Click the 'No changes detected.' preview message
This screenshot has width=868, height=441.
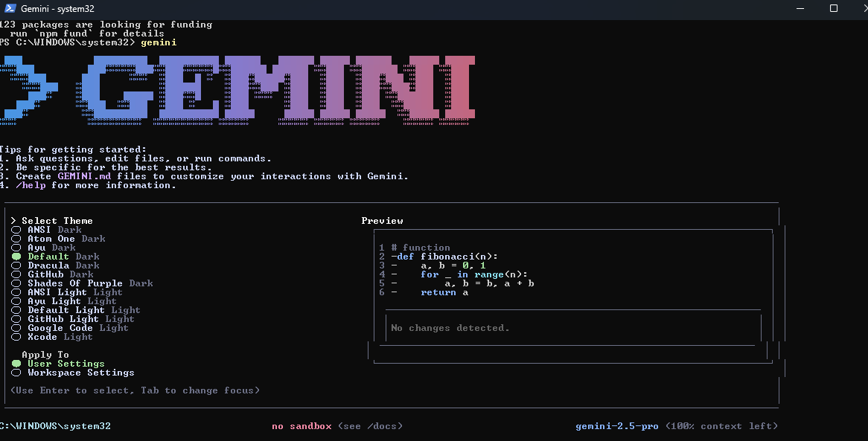tap(450, 327)
